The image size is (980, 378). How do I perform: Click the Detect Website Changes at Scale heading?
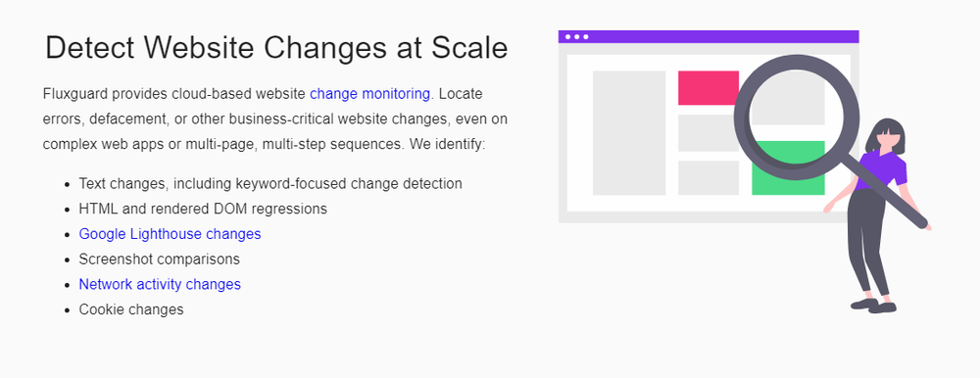276,47
